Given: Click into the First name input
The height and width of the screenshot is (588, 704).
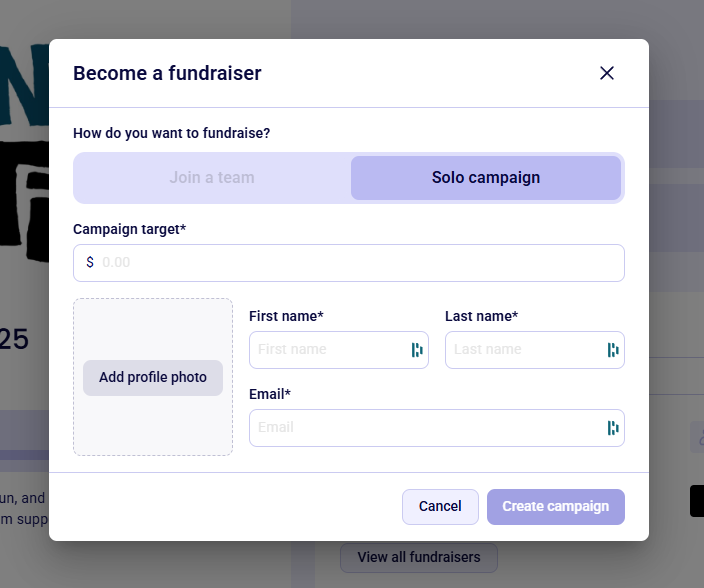Looking at the screenshot, I should click(328, 350).
